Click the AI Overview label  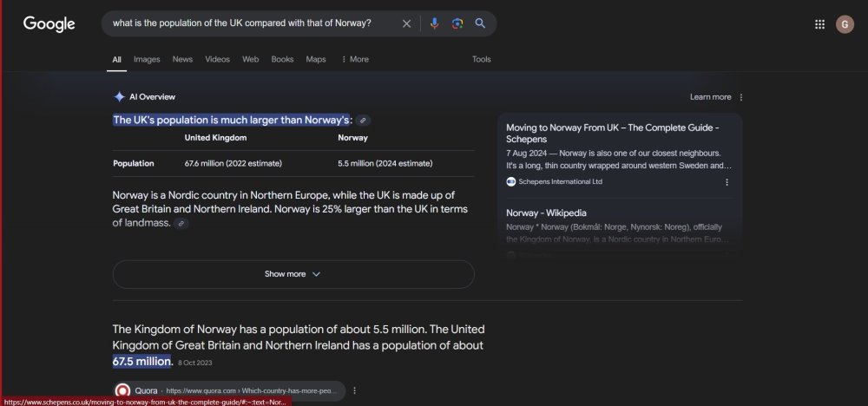(152, 97)
